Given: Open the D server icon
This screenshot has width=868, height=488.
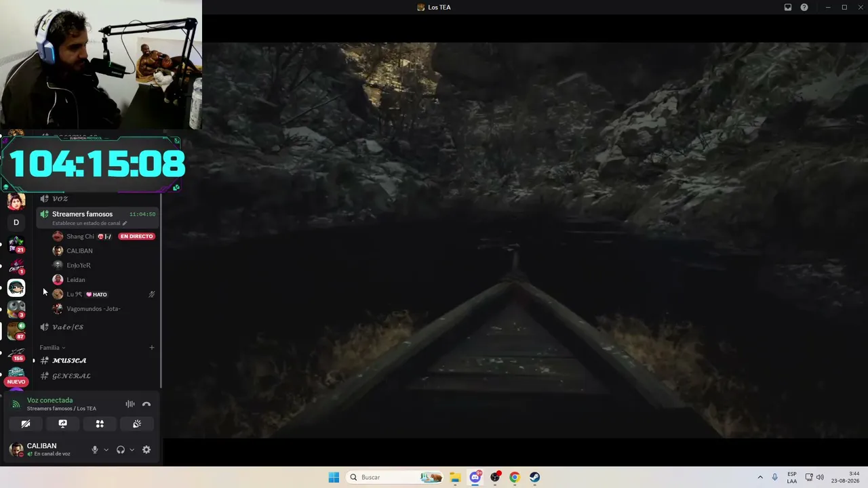Looking at the screenshot, I should (16, 222).
